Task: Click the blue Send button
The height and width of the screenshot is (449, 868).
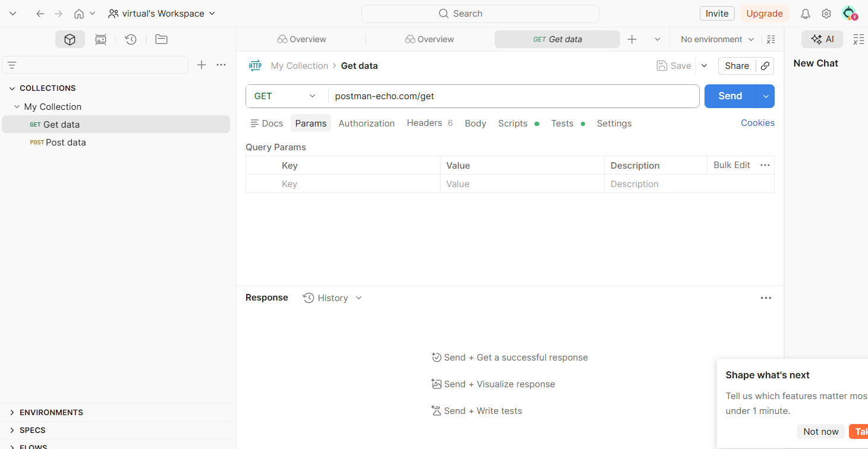Action: (x=730, y=96)
